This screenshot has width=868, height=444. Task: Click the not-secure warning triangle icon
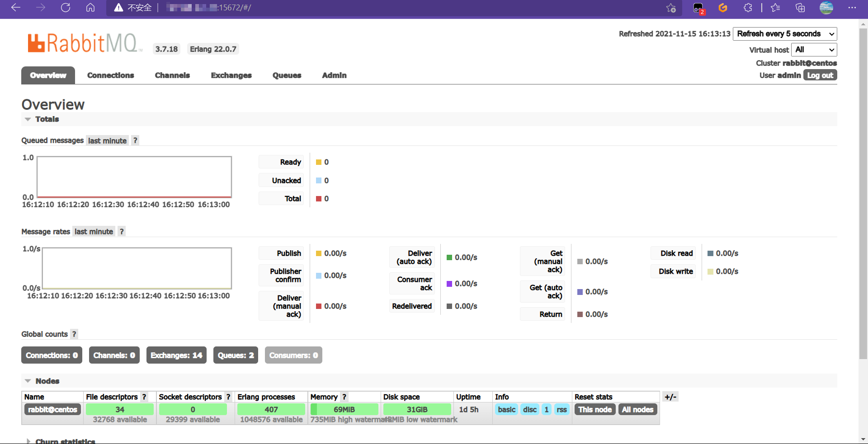(x=118, y=8)
